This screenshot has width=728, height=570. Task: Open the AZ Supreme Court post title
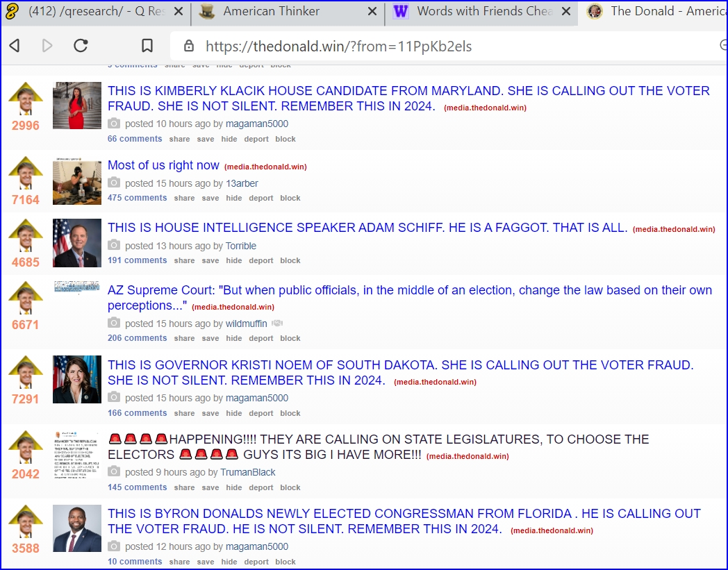(410, 298)
